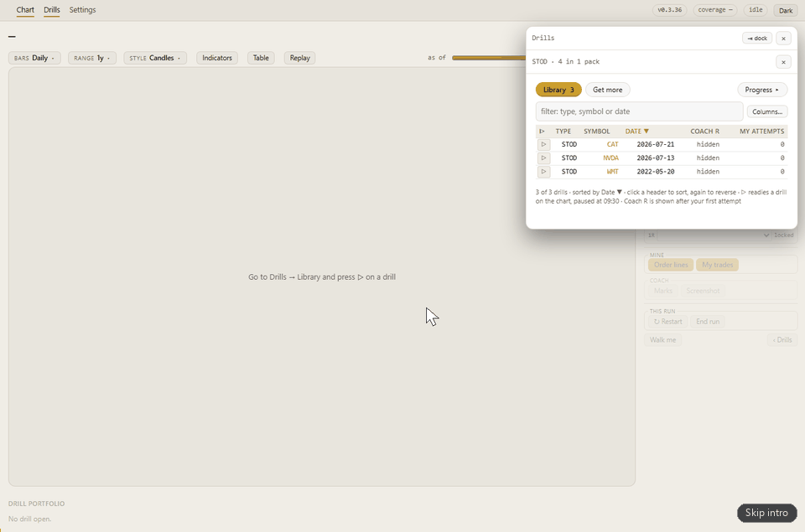Click the v0.3.36 version badge
The image size is (805, 532).
point(669,10)
